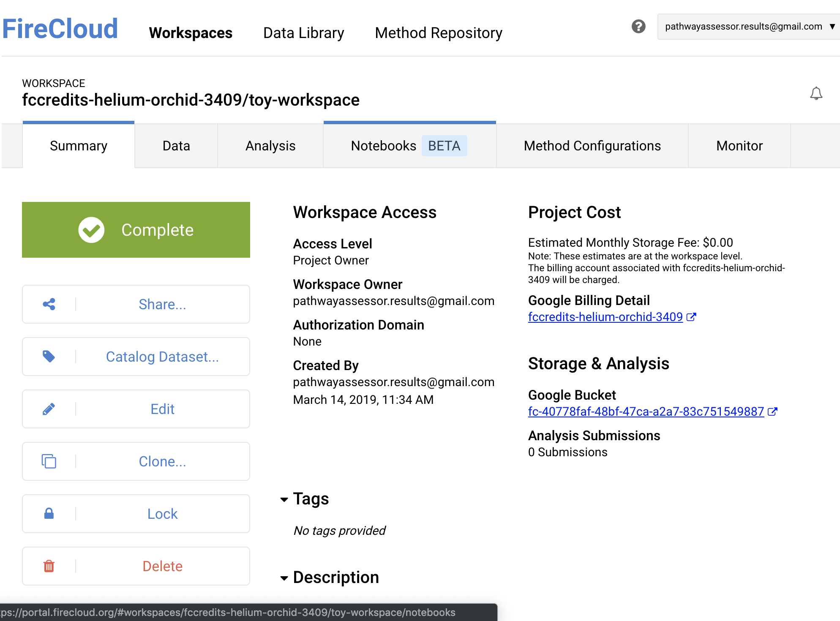Click the BETA badge on Notebooks
Image resolution: width=840 pixels, height=621 pixels.
coord(444,146)
